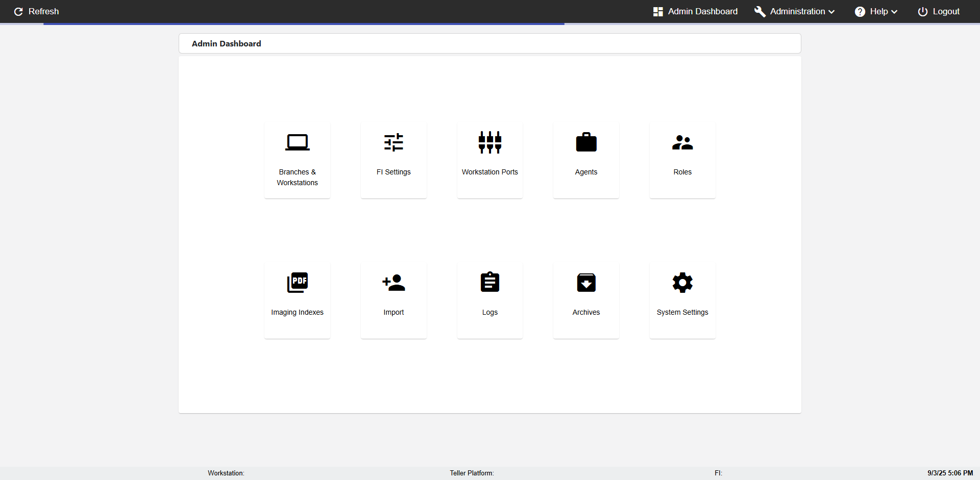Viewport: 980px width, 480px height.
Task: Click the Archives box icon
Action: click(x=586, y=283)
